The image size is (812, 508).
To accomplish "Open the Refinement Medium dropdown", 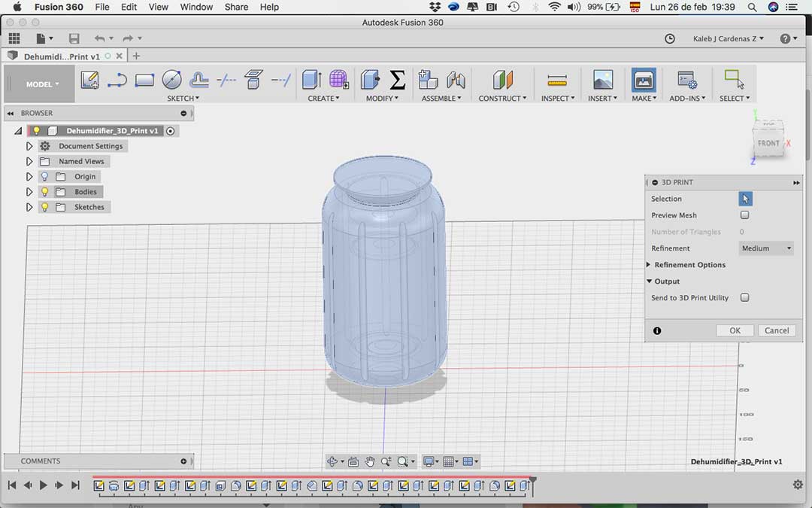I will pos(766,248).
